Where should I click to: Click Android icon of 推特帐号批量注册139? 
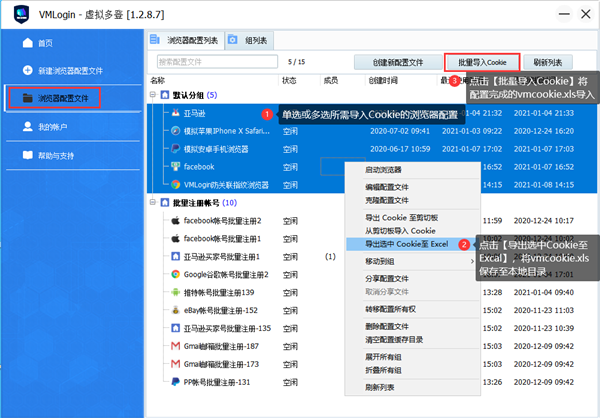(x=175, y=291)
